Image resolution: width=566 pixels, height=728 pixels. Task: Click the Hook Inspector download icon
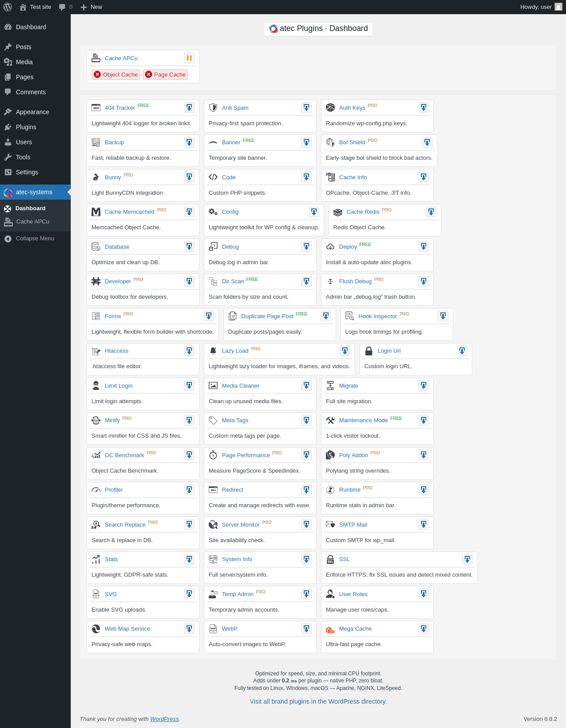pyautogui.click(x=443, y=316)
